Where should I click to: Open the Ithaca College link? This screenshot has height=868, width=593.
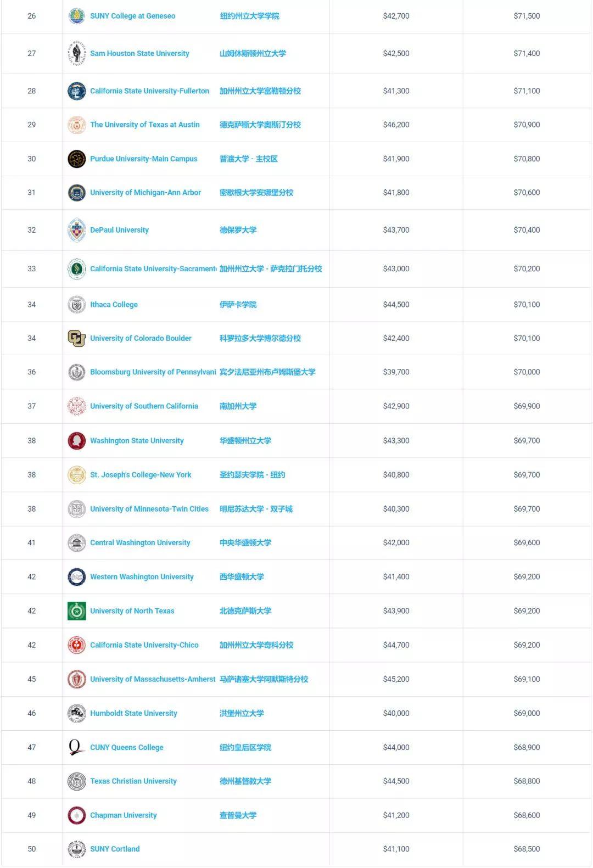(x=114, y=305)
